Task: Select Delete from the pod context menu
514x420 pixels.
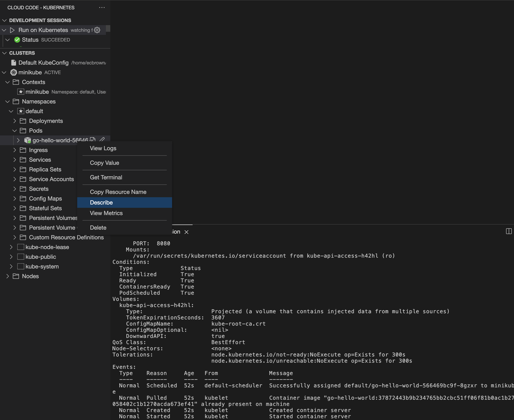Action: (98, 227)
